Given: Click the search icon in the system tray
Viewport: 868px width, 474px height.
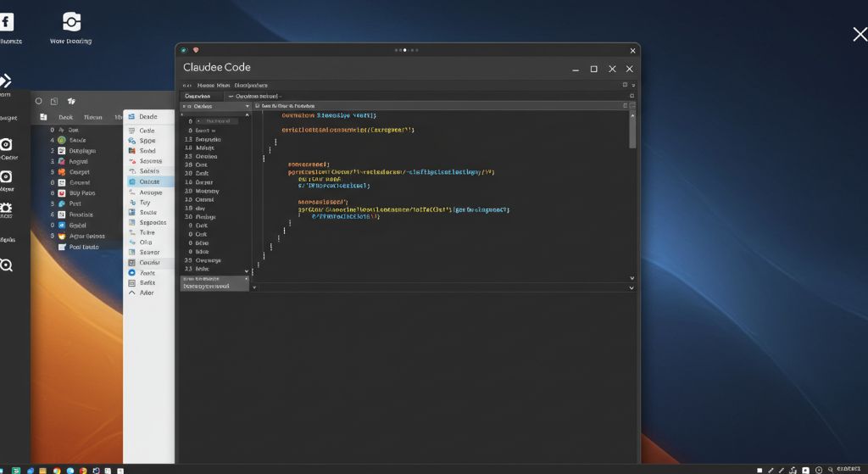Looking at the screenshot, I should (831, 470).
